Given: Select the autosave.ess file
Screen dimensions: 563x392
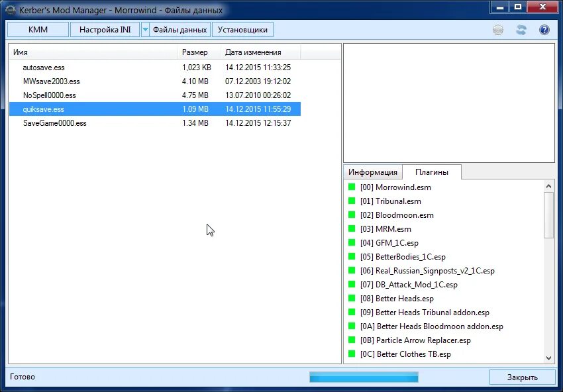Looking at the screenshot, I should (155, 68).
